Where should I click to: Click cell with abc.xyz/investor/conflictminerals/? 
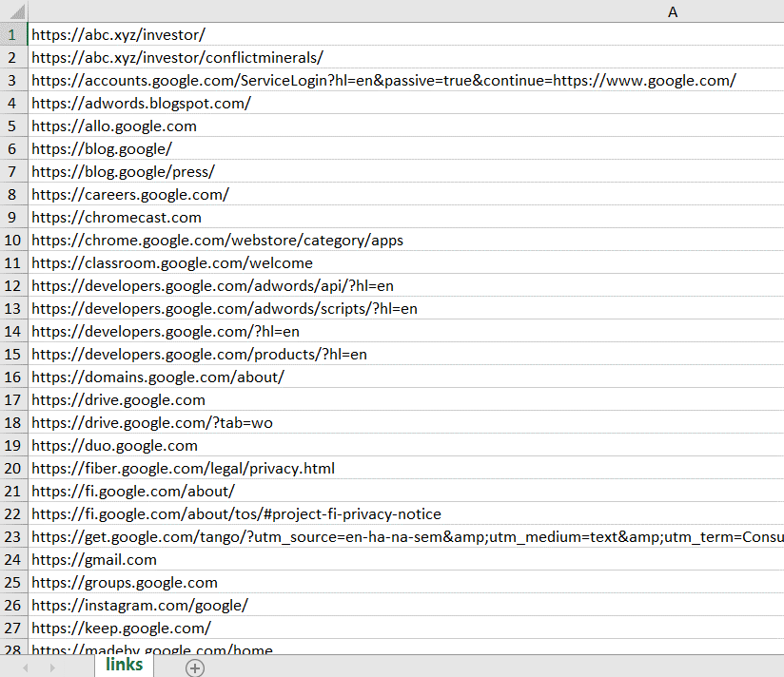click(406, 57)
